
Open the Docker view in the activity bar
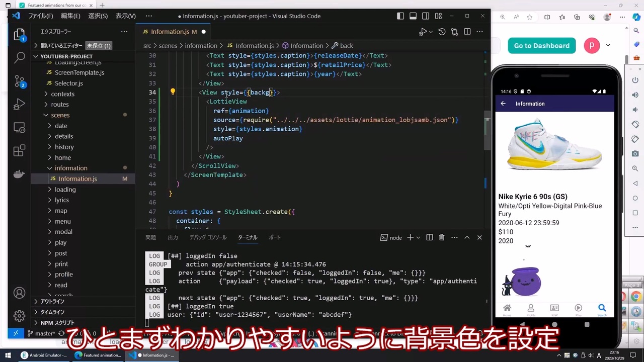(19, 174)
